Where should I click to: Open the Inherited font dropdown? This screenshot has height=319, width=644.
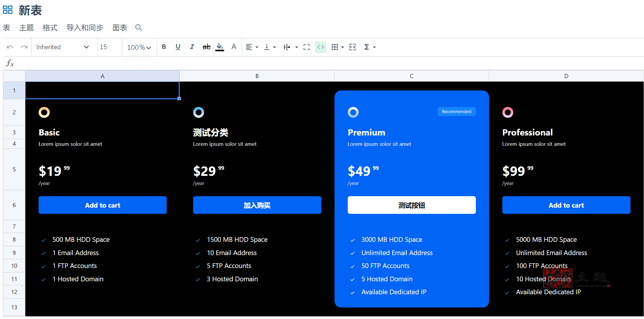(x=62, y=47)
